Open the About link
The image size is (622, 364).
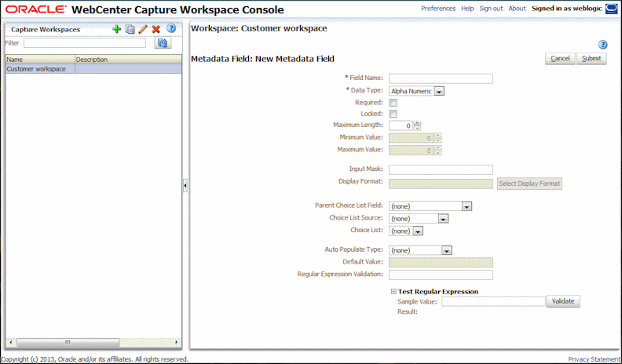point(517,9)
